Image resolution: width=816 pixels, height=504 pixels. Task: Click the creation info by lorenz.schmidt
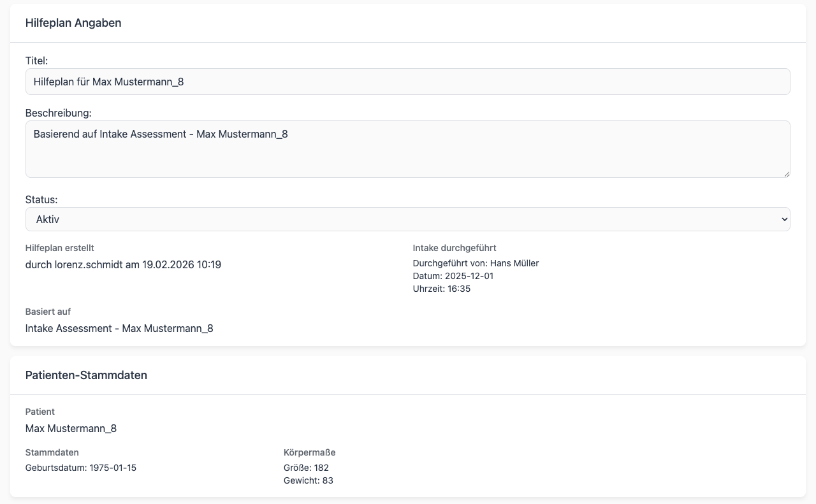[123, 264]
